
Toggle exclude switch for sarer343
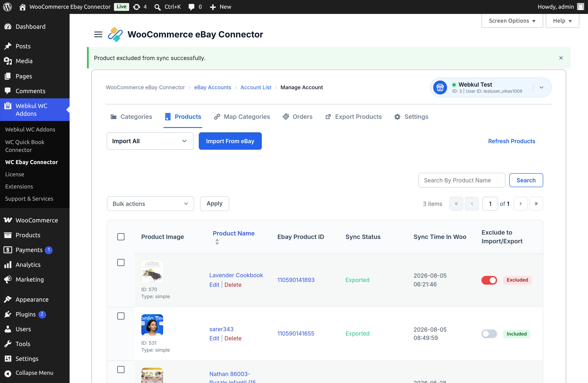pyautogui.click(x=489, y=334)
